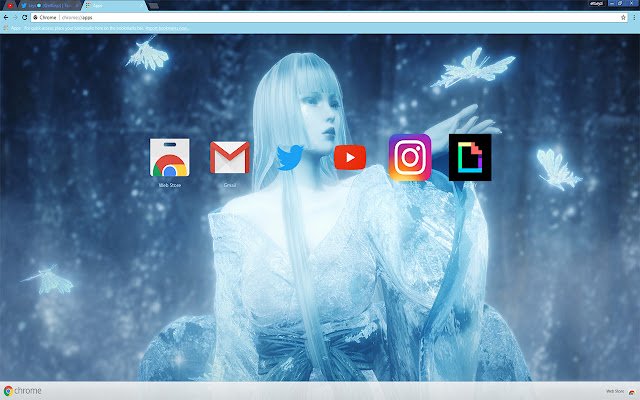Close the Apps tab
Image resolution: width=640 pixels, height=400 pixels.
coord(141,6)
